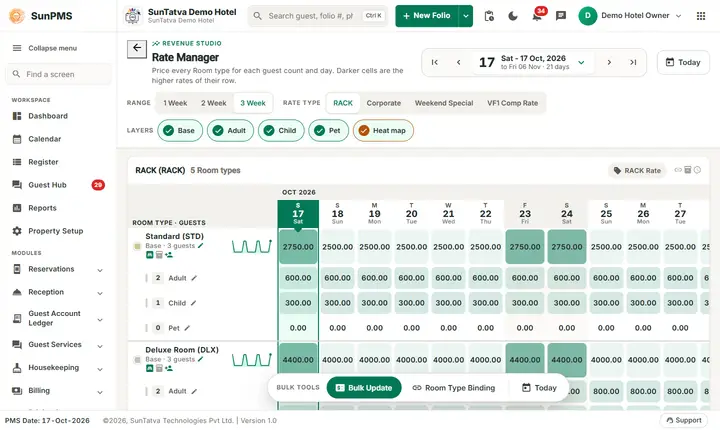Jump to the last date range
Screen dimensions: 720x430
[633, 62]
